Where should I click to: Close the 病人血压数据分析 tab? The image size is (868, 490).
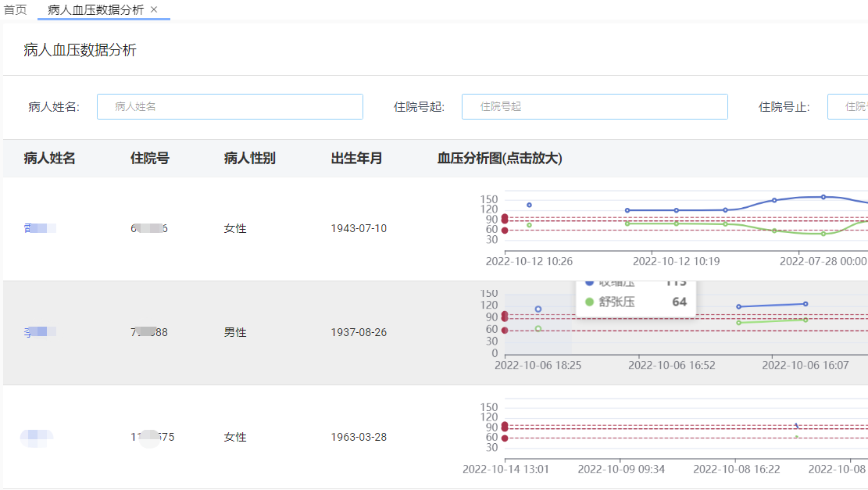[x=154, y=9]
